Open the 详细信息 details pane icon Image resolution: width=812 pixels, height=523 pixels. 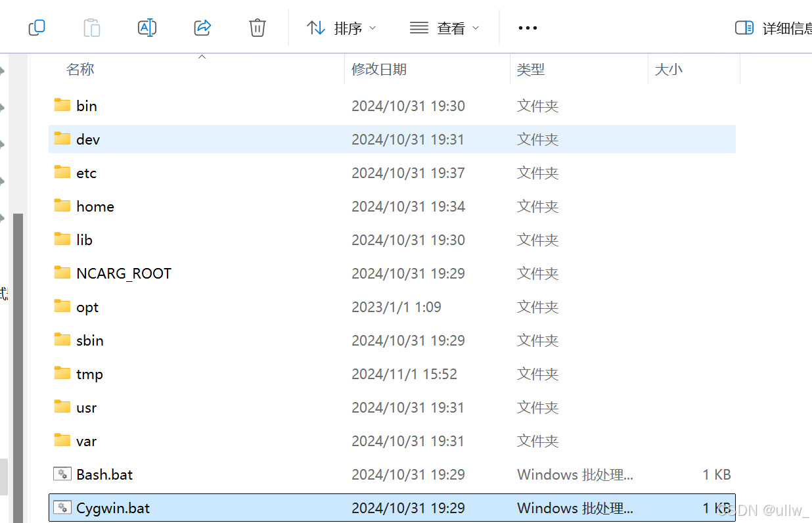pyautogui.click(x=744, y=27)
